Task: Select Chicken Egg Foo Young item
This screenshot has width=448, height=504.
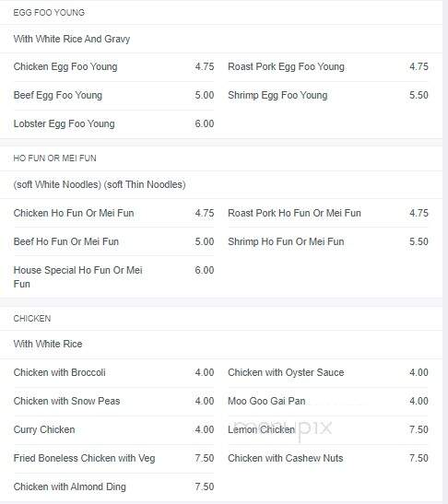Action: point(65,66)
